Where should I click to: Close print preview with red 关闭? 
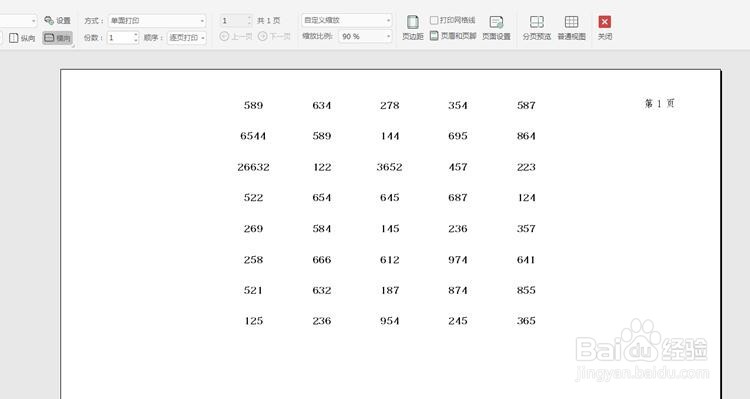[605, 28]
